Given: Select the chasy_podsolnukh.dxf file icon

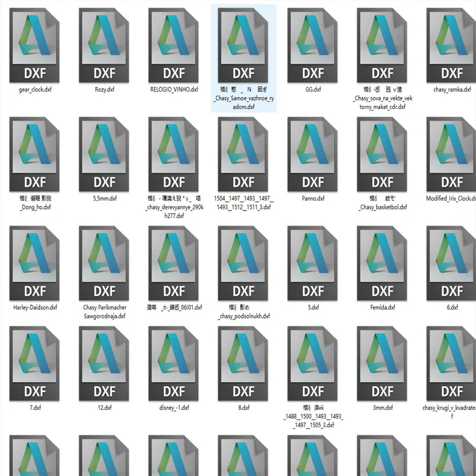Looking at the screenshot, I should [243, 263].
